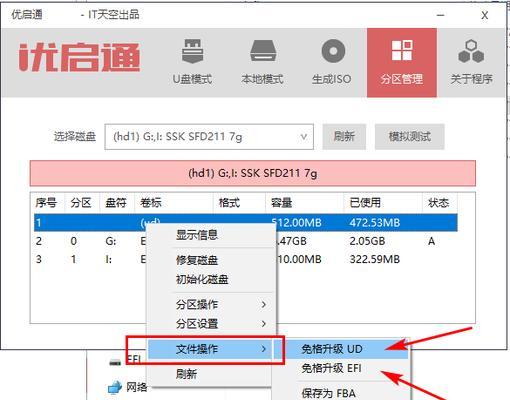Click the 优启通 red logo
Screen dimensions: 510x400
click(x=79, y=57)
